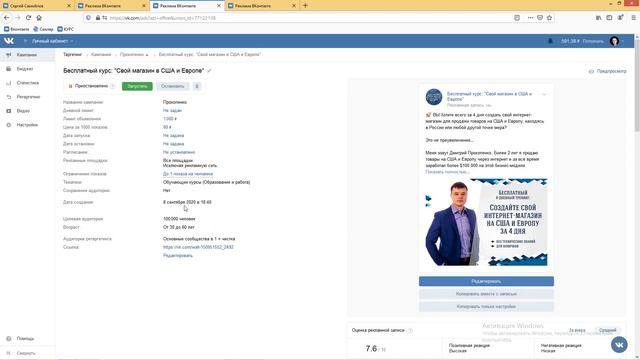Click the Помощь help icon in the sidebar
Viewport: 640px width, 360px height.
[x=9, y=339]
